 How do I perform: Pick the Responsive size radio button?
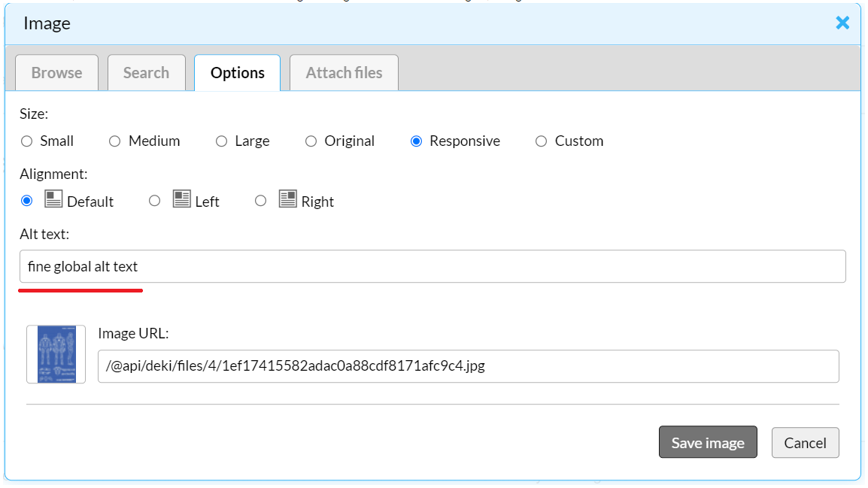[x=416, y=141]
